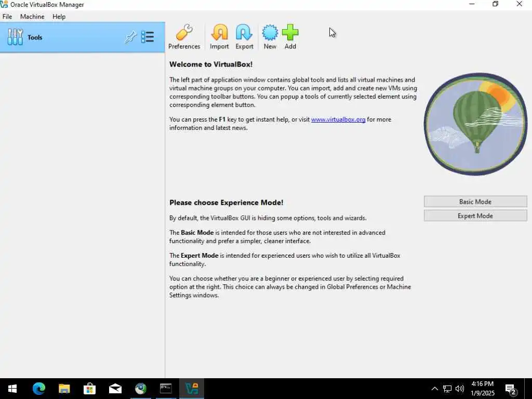
Task: Click the Welcome to VirtualBox! heading
Action: click(211, 64)
